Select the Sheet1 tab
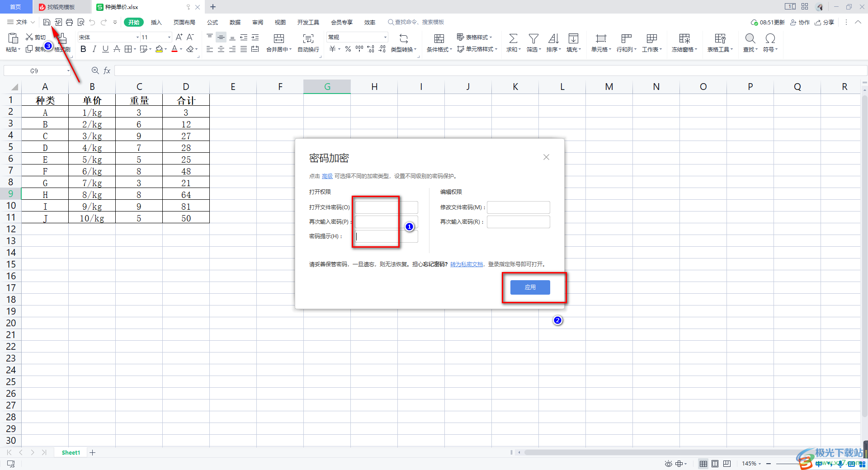Viewport: 868px width, 470px height. coord(71,452)
